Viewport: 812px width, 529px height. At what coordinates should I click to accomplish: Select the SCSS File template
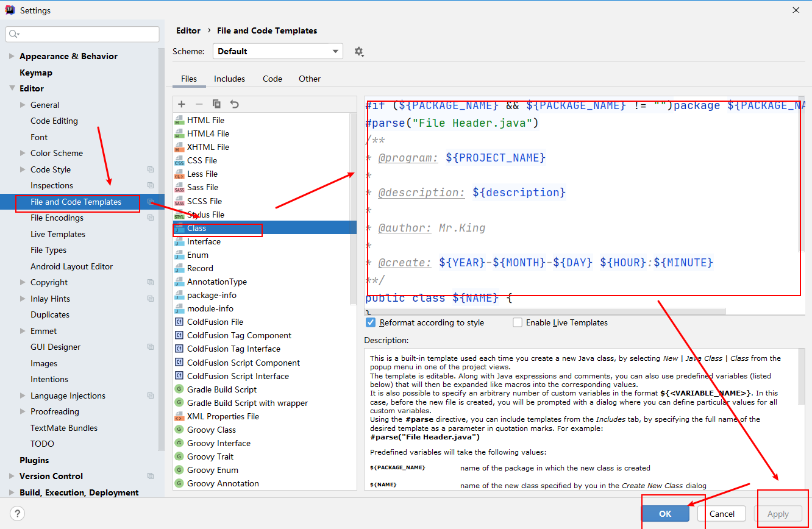pos(204,201)
